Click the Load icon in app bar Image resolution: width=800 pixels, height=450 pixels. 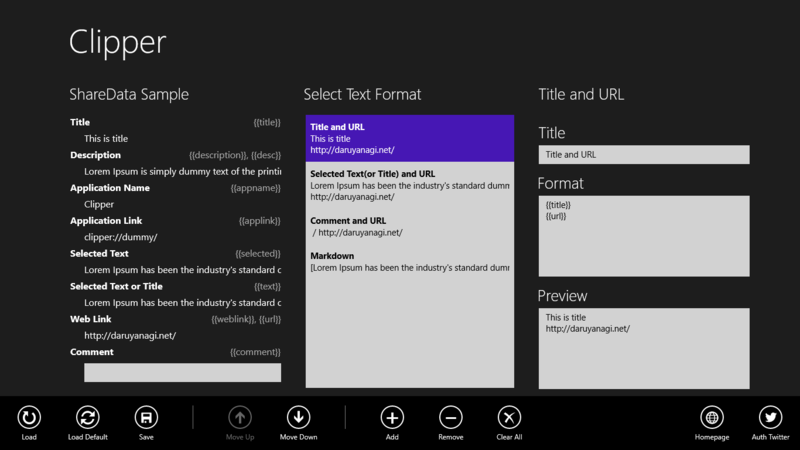(x=29, y=417)
